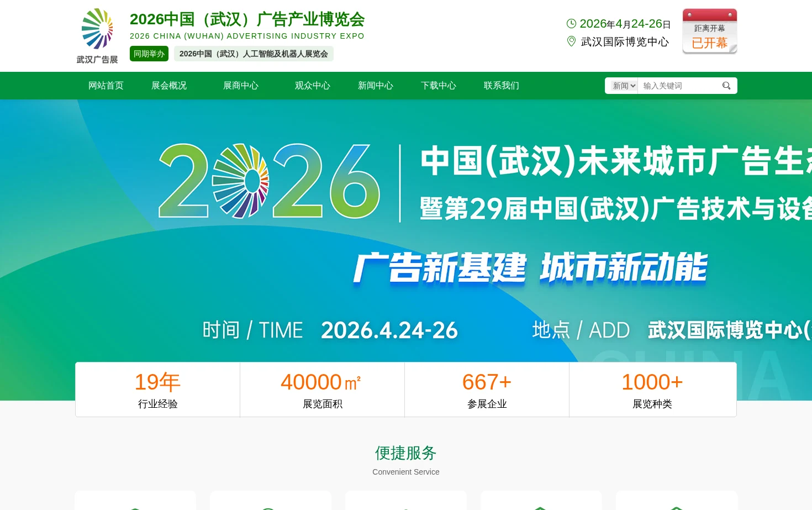Click the English ADVERTISING INDUSTRY EXPO subtitle
Viewport: 812px width, 510px height.
247,36
